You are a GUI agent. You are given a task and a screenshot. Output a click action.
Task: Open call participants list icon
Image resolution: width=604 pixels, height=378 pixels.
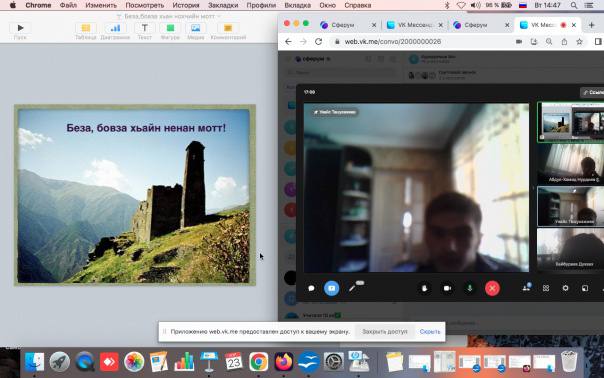click(526, 288)
